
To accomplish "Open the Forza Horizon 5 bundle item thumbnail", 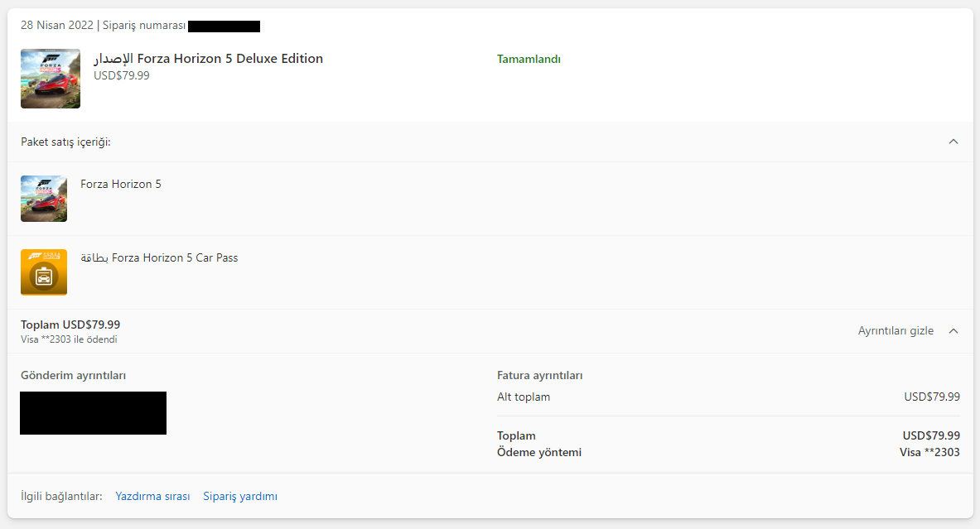I will pyautogui.click(x=44, y=199).
